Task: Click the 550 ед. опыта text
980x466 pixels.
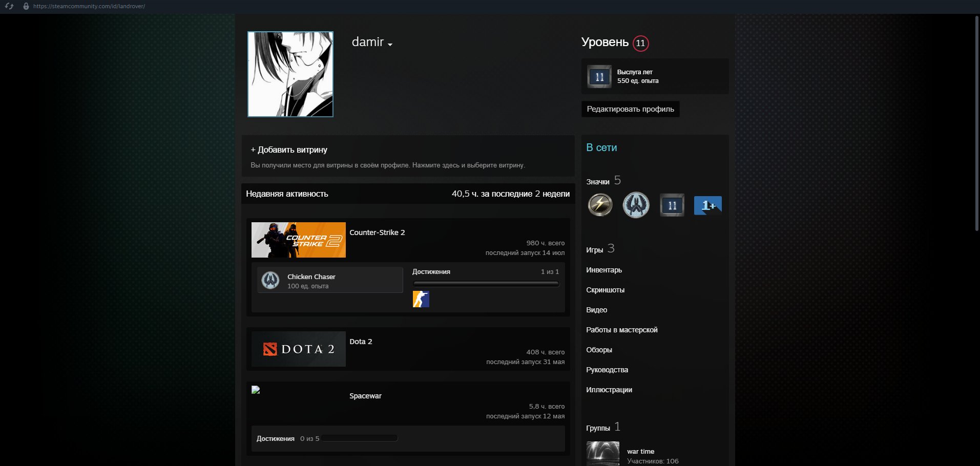Action: click(x=638, y=81)
